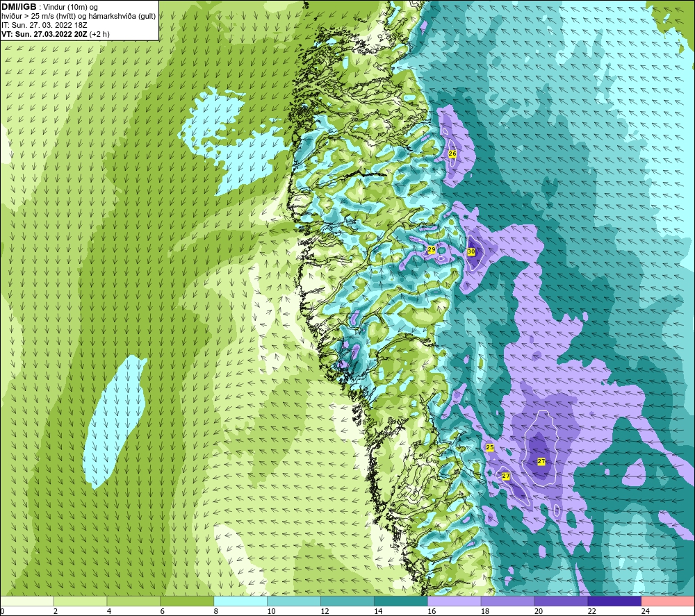Click the scale label 18

click(485, 611)
